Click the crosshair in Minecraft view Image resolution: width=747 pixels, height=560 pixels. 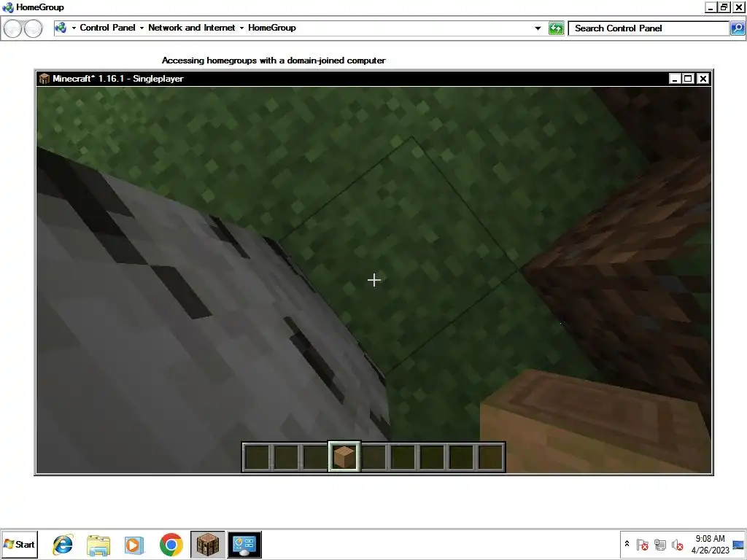(x=374, y=280)
